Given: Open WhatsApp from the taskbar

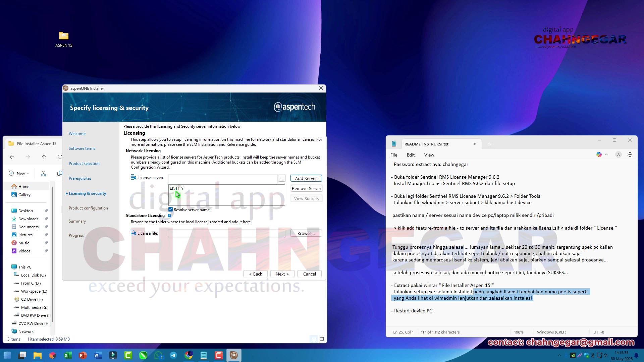Looking at the screenshot, I should (158, 355).
